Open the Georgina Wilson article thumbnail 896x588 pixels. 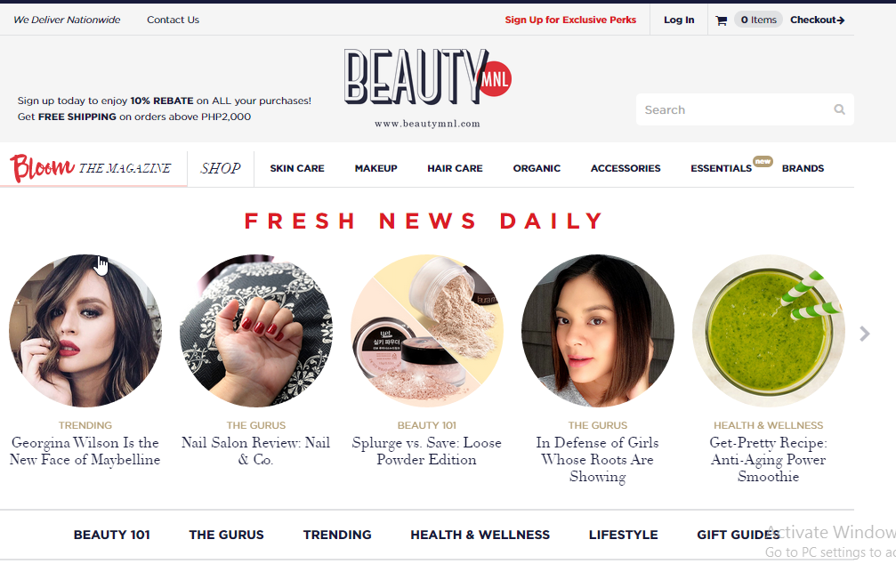85,331
